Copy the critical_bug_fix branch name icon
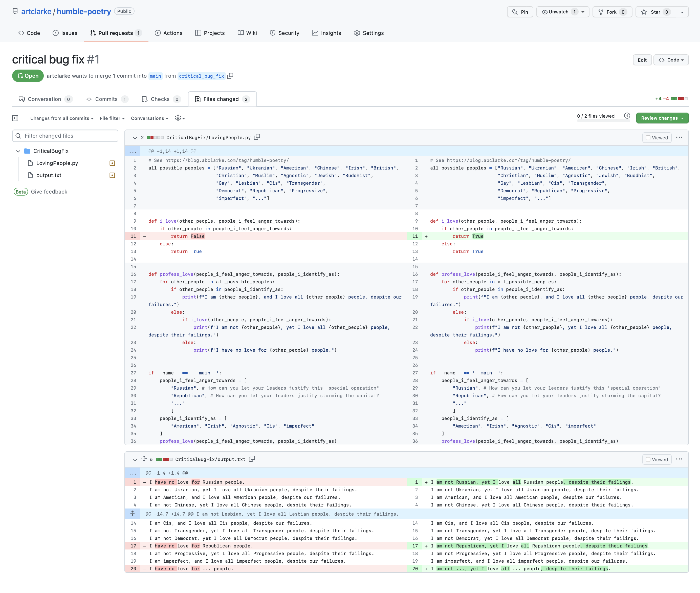 pyautogui.click(x=230, y=76)
